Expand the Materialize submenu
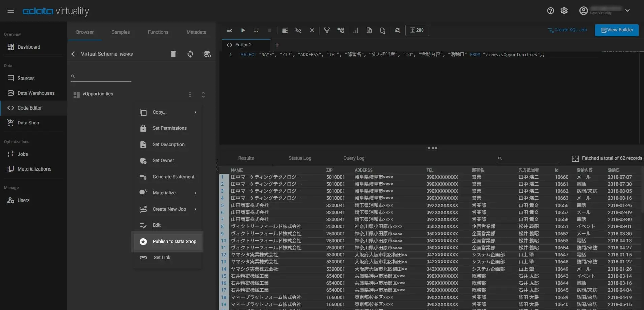The height and width of the screenshot is (310, 644). pyautogui.click(x=168, y=193)
